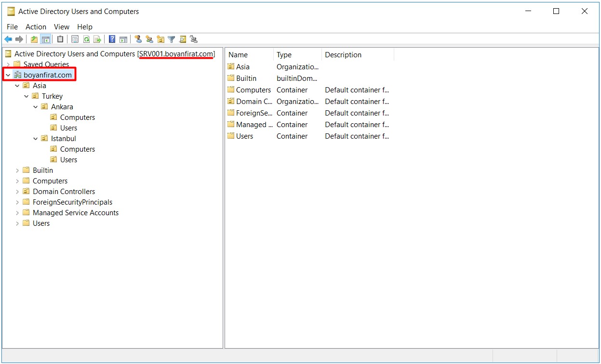Collapse the Istanbul tree node
The image size is (601, 364).
[36, 139]
